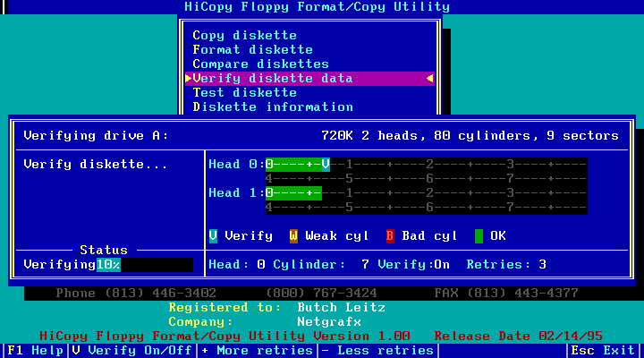
Task: Click the 'Verify diskette...' message
Action: click(x=96, y=165)
